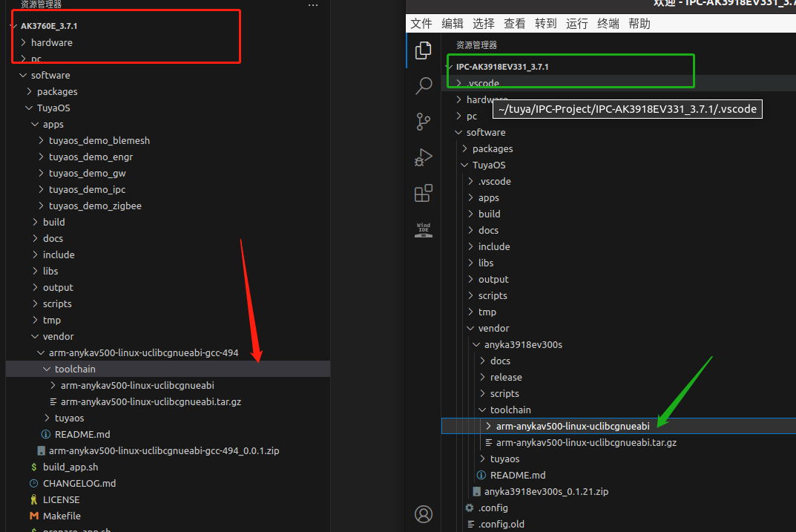Select arm-anykav500-linux-uclibcgnueabi.tar.gz in right window
The image size is (796, 532).
click(586, 443)
